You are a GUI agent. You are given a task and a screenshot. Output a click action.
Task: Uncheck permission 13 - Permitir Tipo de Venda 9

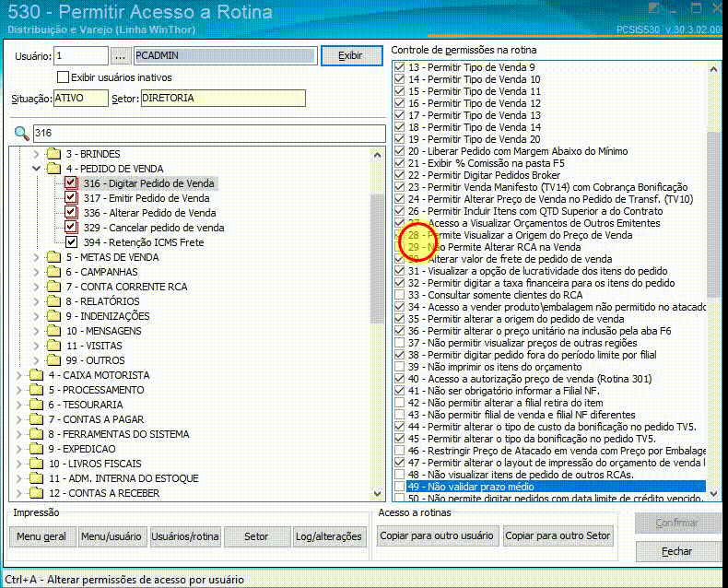399,67
